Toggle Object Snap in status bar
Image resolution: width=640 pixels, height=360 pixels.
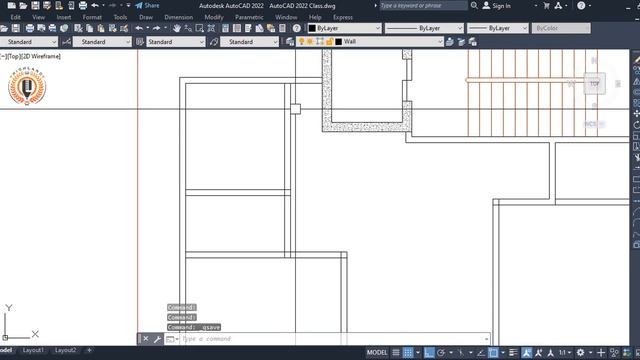tap(493, 352)
